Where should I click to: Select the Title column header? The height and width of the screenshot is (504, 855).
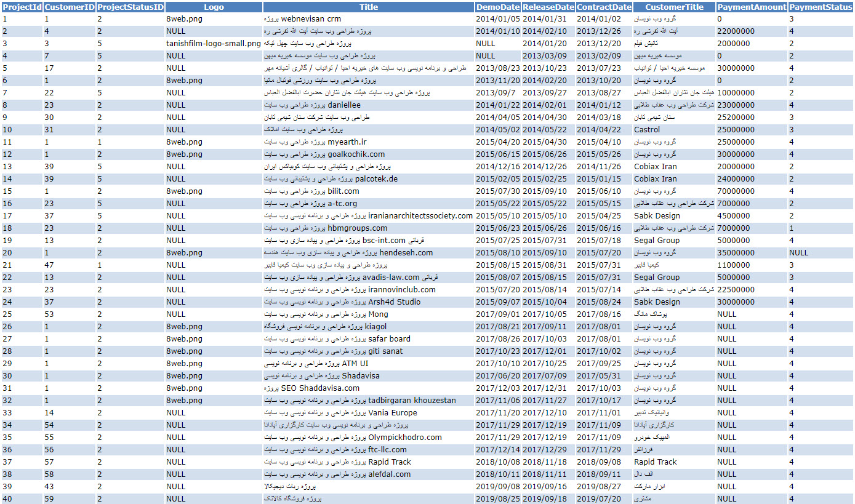pos(369,7)
